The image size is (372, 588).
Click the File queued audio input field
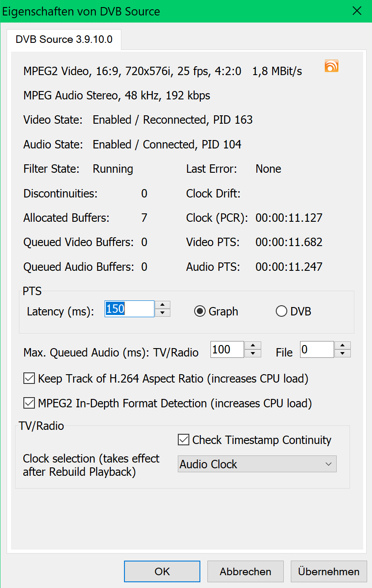pos(316,349)
